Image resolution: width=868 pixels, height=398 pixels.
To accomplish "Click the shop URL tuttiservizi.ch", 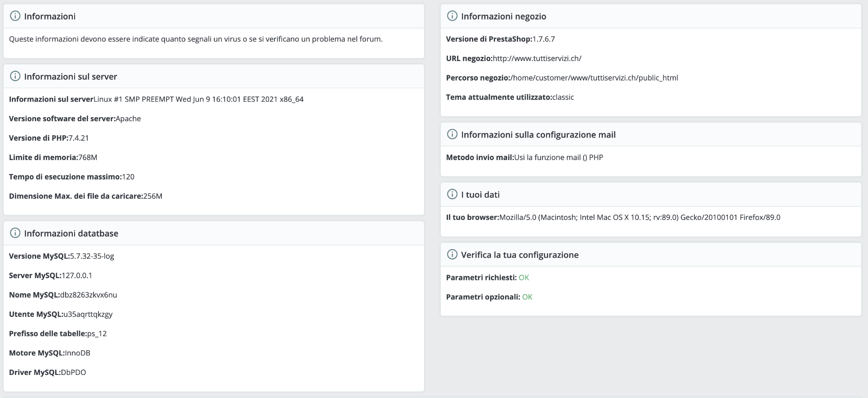I will (537, 58).
